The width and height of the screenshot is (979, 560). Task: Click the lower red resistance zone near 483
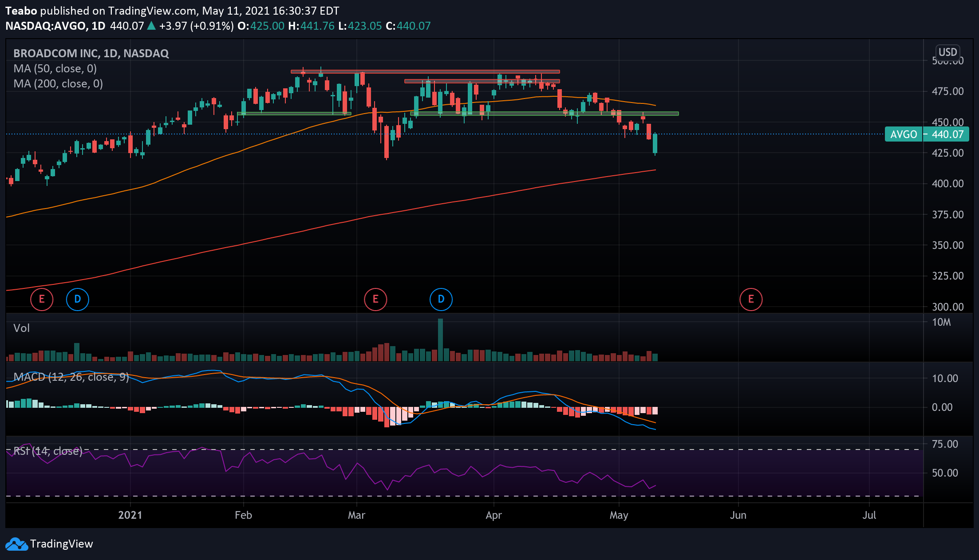[x=482, y=81]
